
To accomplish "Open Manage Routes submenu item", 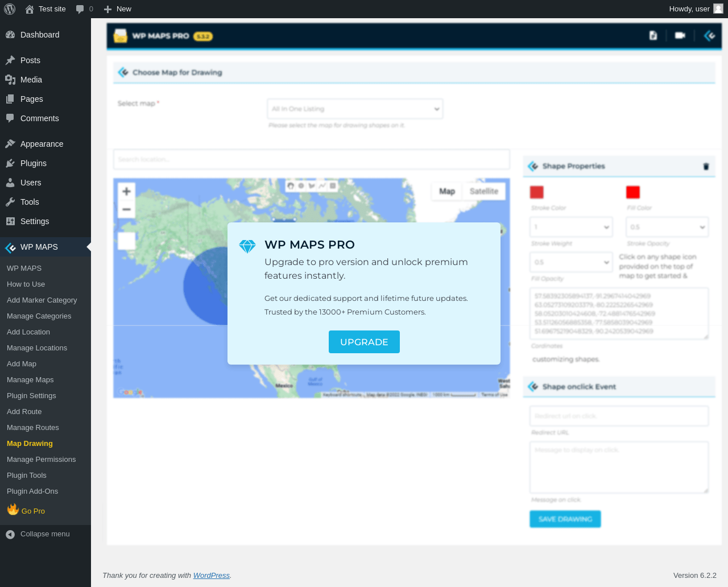I will pyautogui.click(x=32, y=428).
